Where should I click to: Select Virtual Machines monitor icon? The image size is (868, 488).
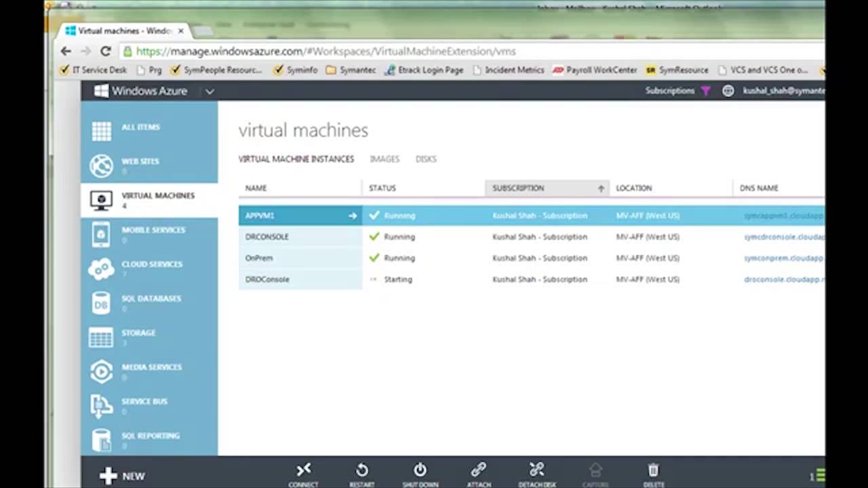click(102, 200)
